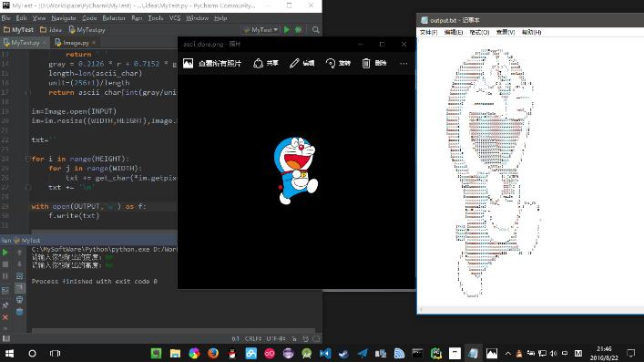This screenshot has width=644, height=362.
Task: Expand the MyTest run configuration dropdown
Action: pos(261,29)
